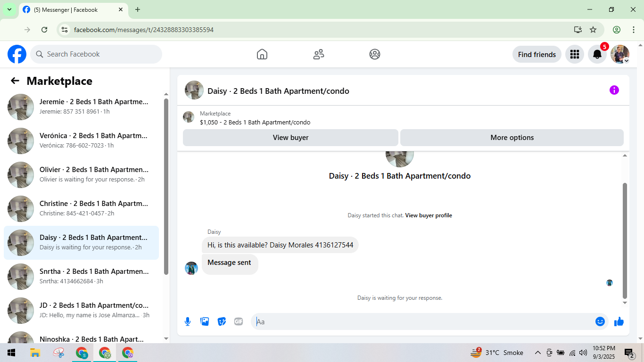Open the Jeremie apartment conversation
644x362 pixels.
pyautogui.click(x=81, y=107)
